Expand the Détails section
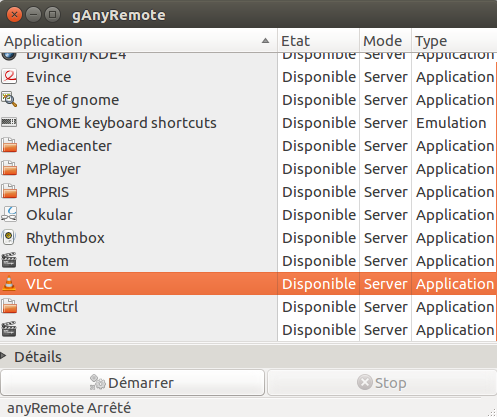The width and height of the screenshot is (497, 417). tap(3, 356)
